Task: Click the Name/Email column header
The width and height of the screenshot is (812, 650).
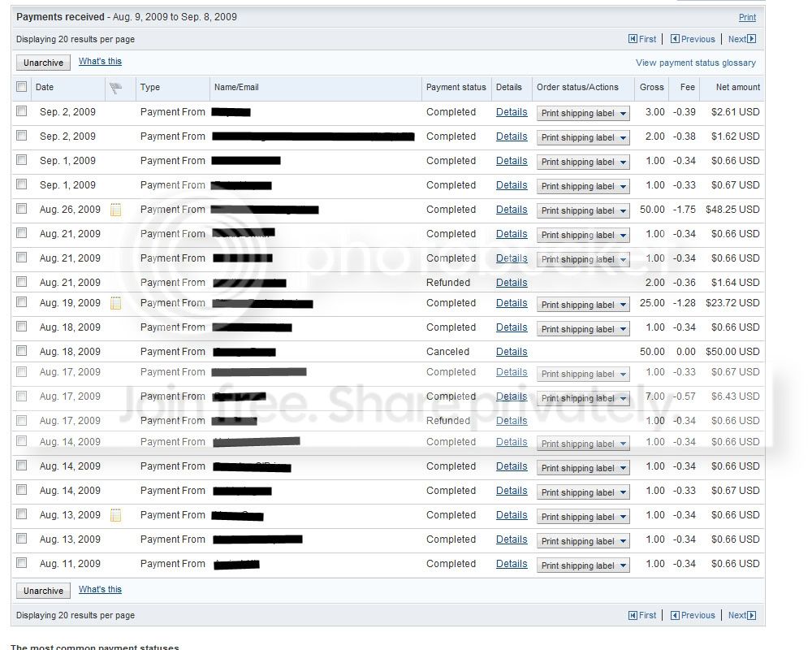Action: pos(236,87)
